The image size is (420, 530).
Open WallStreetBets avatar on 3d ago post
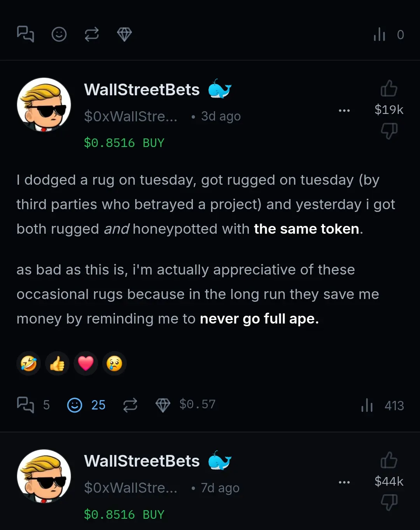click(44, 105)
